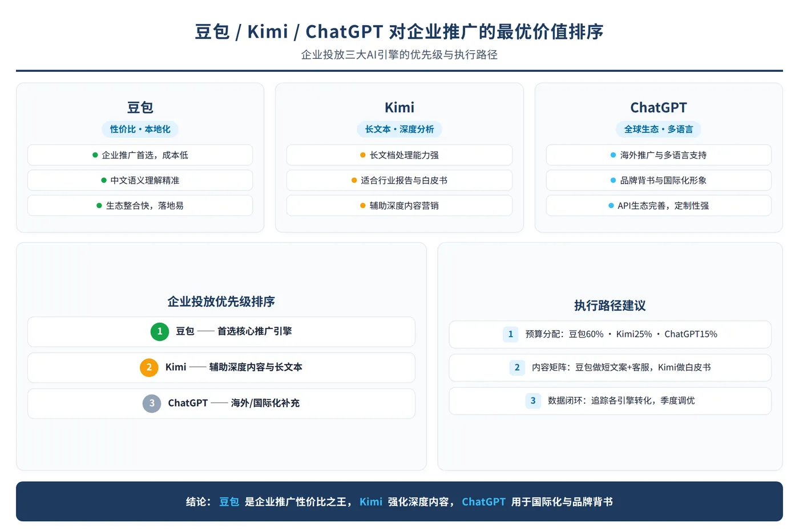Click the text Kimi —— 辅助深度内容与长文本
Image resolution: width=799 pixels, height=532 pixels.
(x=234, y=367)
